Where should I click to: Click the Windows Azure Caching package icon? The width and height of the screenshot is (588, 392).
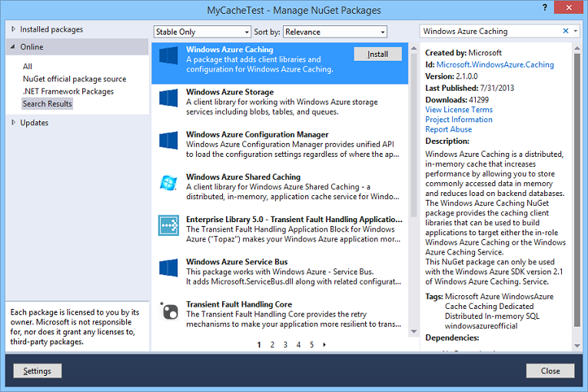pyautogui.click(x=168, y=55)
